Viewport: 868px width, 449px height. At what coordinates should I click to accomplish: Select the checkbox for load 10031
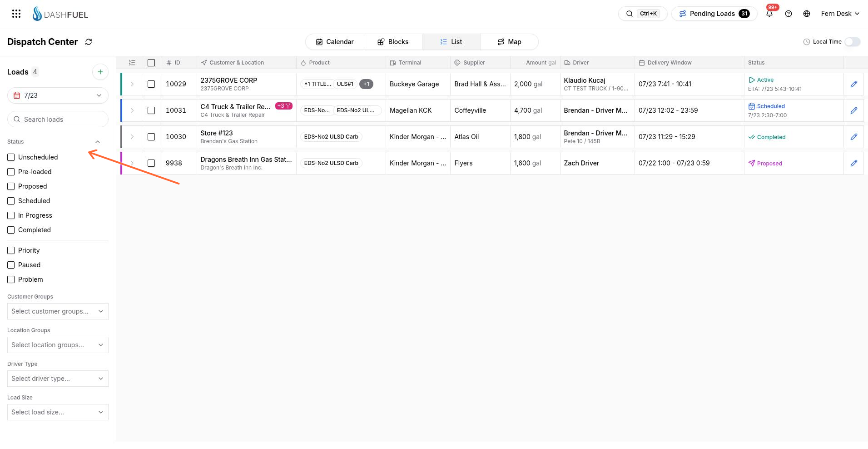(151, 110)
